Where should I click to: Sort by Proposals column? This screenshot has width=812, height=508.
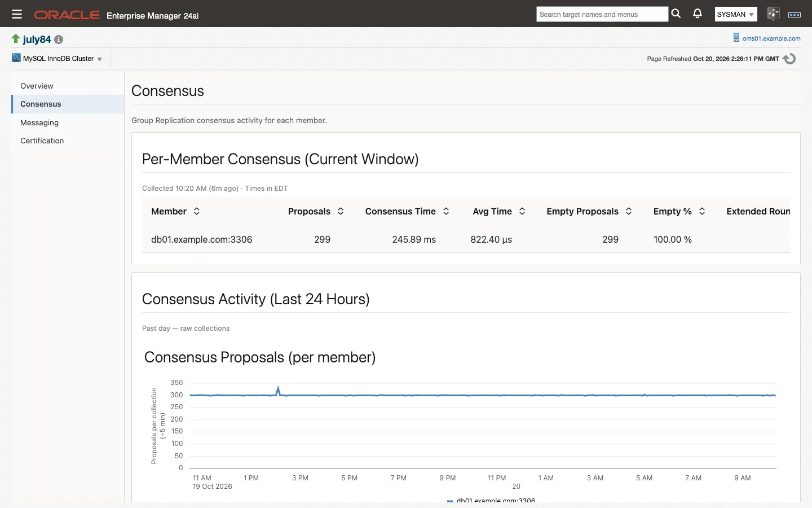[341, 211]
